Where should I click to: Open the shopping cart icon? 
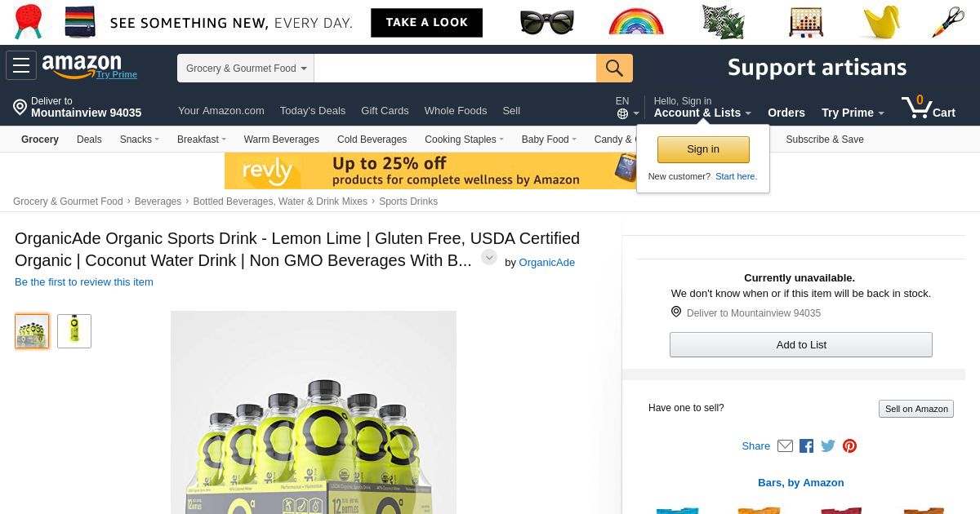click(928, 108)
